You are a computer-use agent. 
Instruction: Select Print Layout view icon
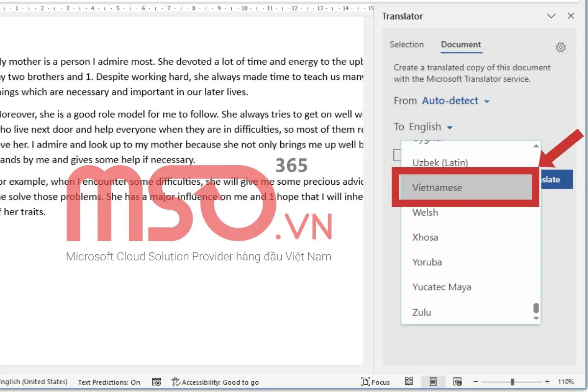433,382
